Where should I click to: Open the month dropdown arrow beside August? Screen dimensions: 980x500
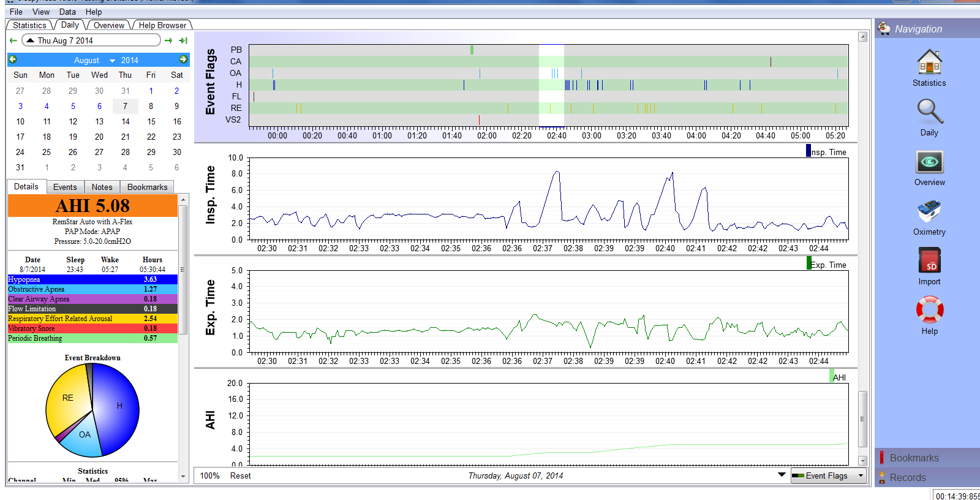(x=112, y=61)
